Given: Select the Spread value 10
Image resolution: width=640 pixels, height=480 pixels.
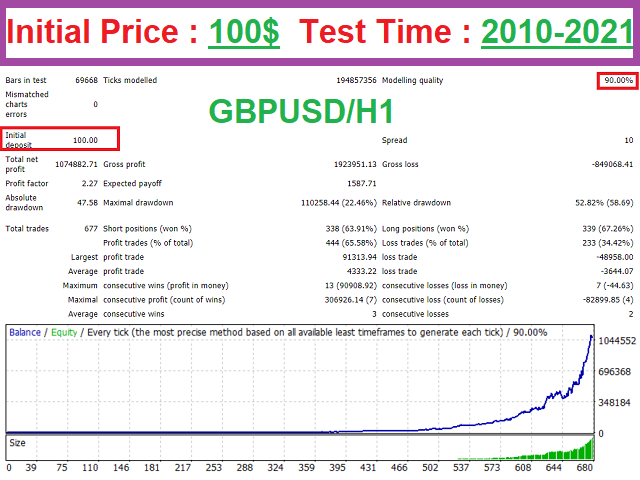Looking at the screenshot, I should tap(629, 140).
